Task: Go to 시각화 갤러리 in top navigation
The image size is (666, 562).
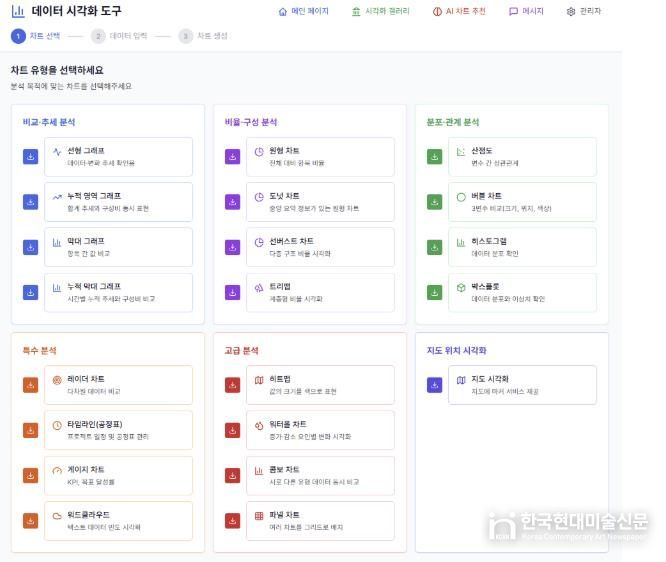Action: click(x=381, y=11)
